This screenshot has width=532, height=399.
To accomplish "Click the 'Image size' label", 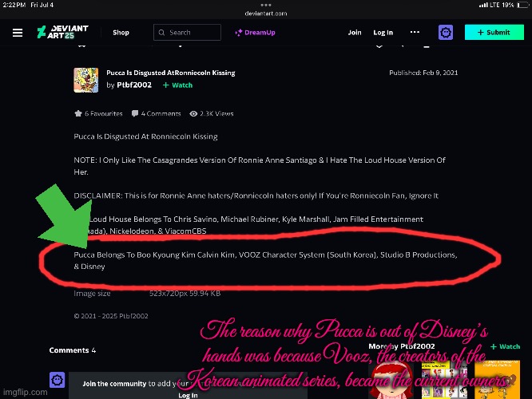I will [92, 294].
